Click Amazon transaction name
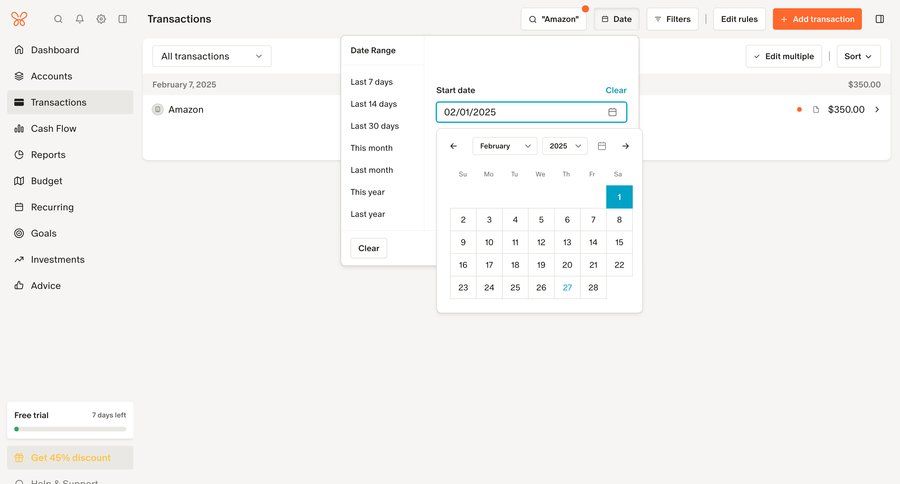Image resolution: width=900 pixels, height=484 pixels. click(186, 110)
